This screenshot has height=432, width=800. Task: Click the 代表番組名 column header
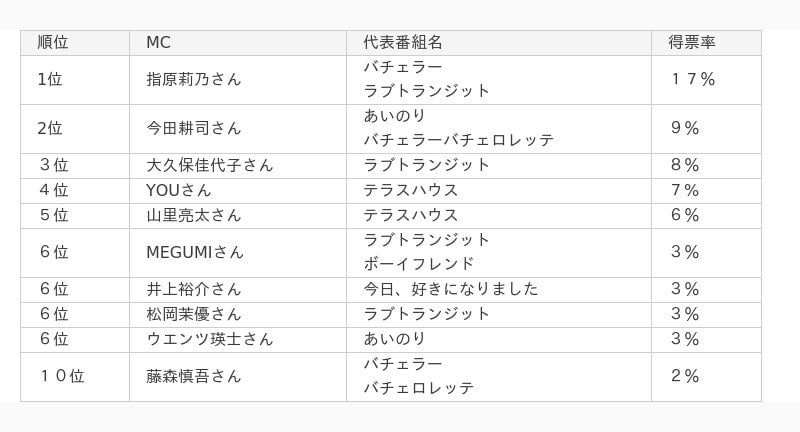[x=499, y=43]
